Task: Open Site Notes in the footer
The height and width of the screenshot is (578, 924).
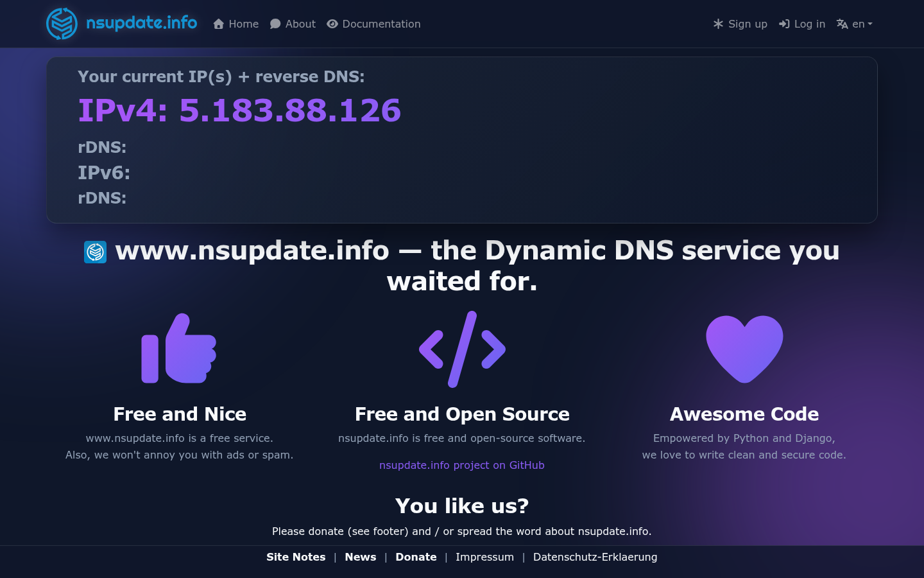Action: pos(296,557)
